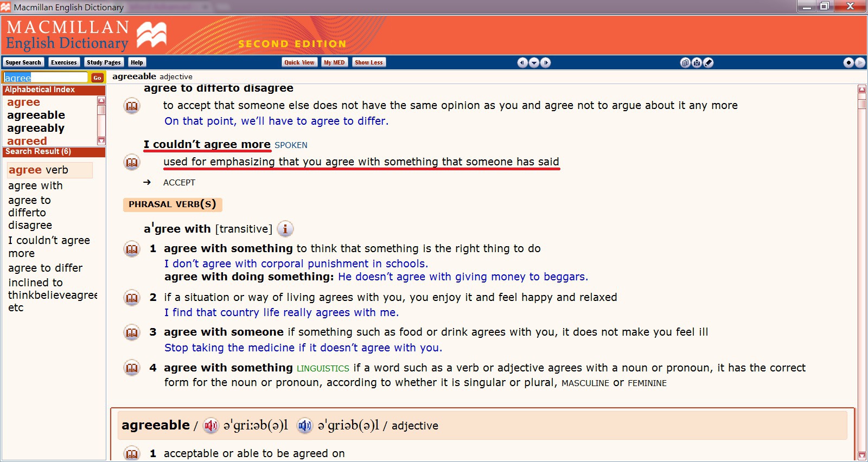This screenshot has width=868, height=462.
Task: Click book icon for agree with sense 2
Action: pyautogui.click(x=132, y=298)
